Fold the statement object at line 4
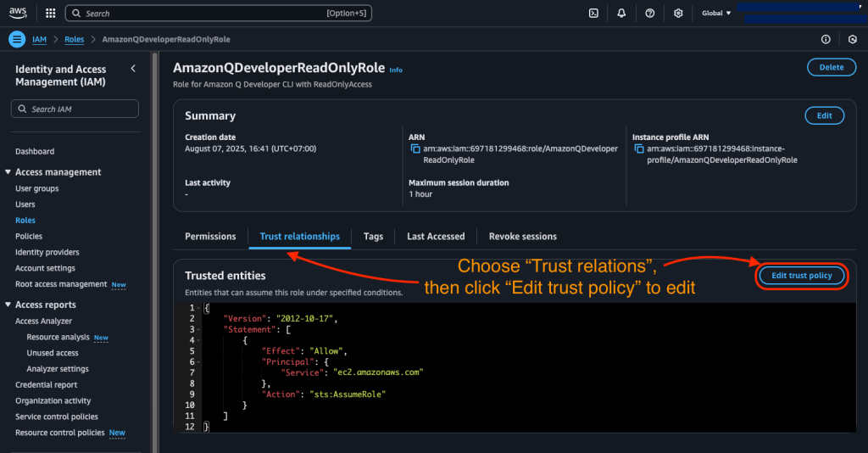 (199, 340)
